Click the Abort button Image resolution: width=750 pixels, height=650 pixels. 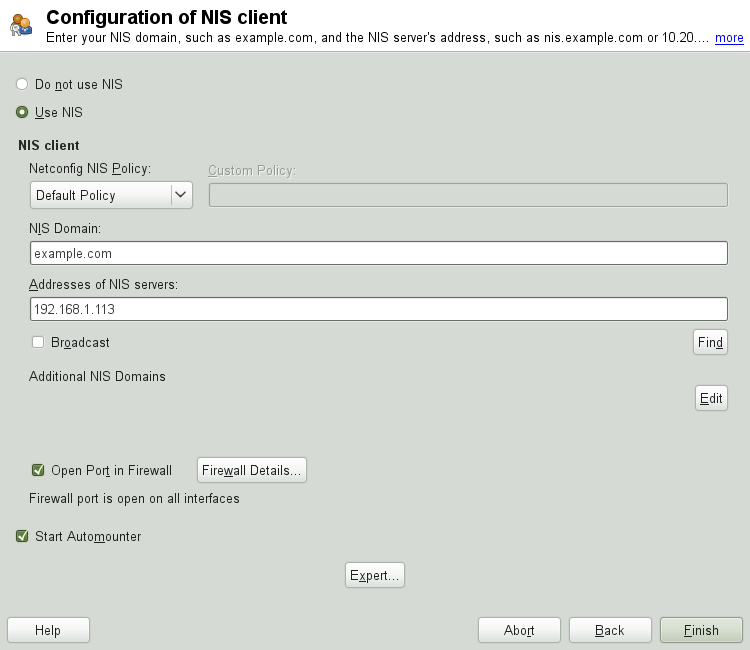pyautogui.click(x=519, y=630)
